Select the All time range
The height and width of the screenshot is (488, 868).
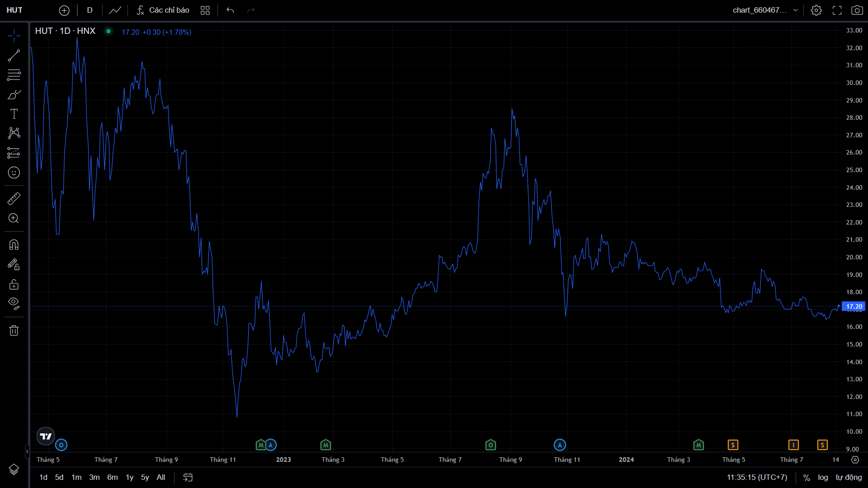click(x=161, y=478)
